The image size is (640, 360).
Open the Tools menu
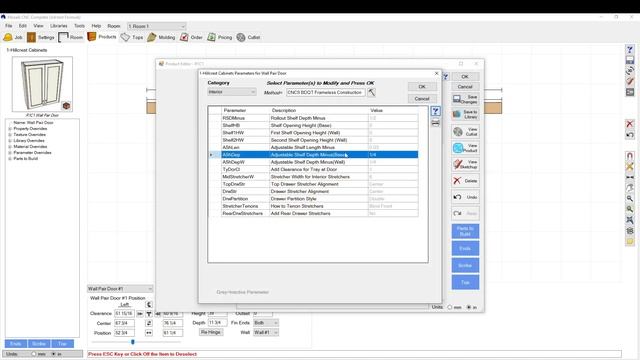coord(79,26)
